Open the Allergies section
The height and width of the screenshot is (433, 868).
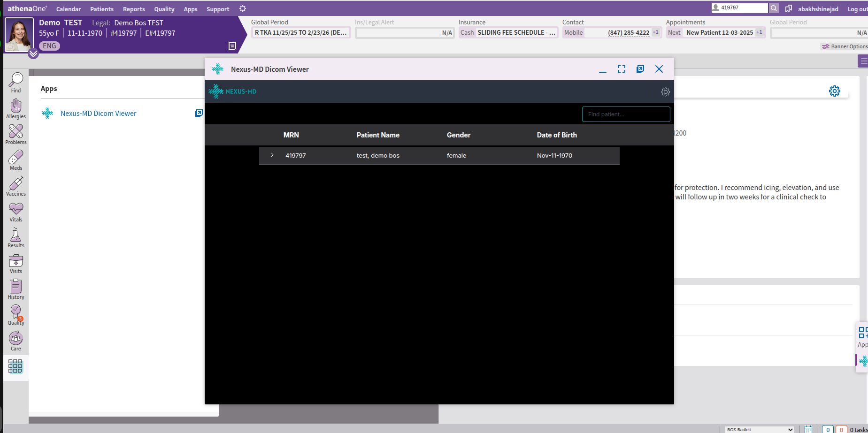tap(15, 108)
